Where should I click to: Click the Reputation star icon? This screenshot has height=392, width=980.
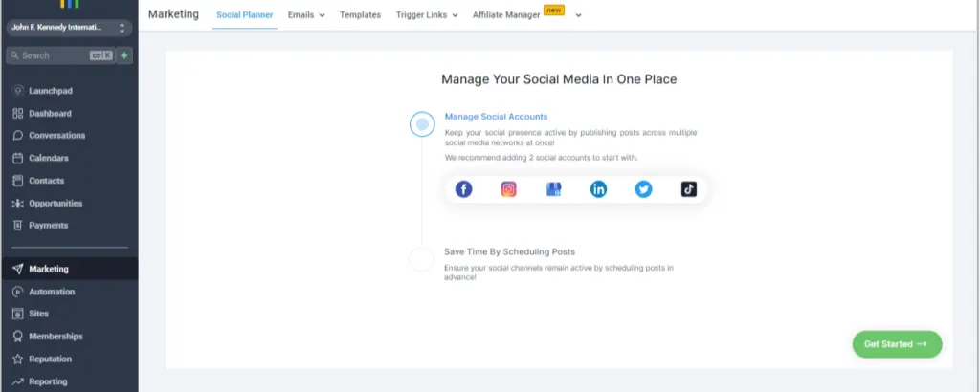pos(17,359)
